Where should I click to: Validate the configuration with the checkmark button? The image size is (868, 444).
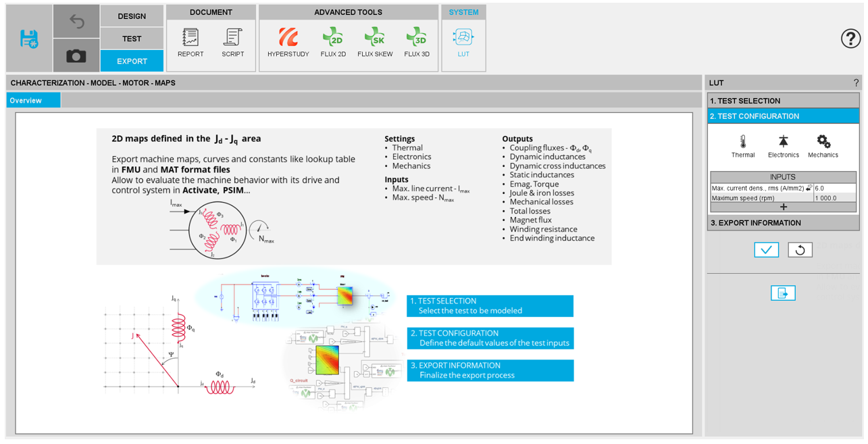pyautogui.click(x=767, y=250)
